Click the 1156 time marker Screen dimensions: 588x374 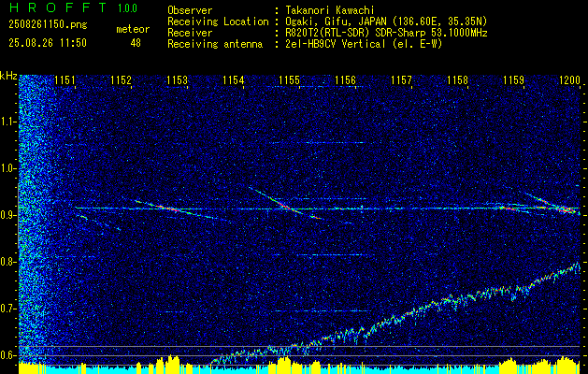[x=345, y=80]
